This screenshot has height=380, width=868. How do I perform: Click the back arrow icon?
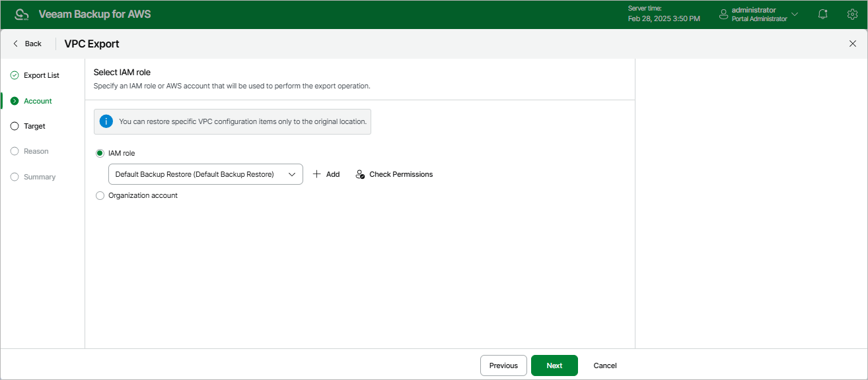(16, 44)
